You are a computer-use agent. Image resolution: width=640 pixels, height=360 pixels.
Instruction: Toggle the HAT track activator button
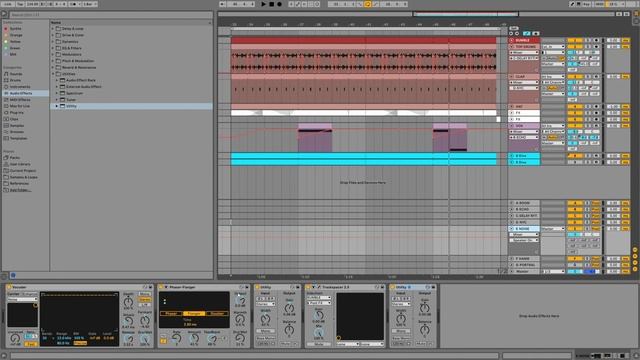[x=575, y=107]
